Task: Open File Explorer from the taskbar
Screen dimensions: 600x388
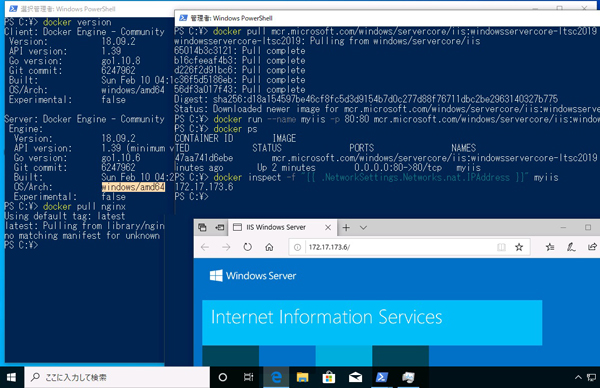Action: coord(302,378)
